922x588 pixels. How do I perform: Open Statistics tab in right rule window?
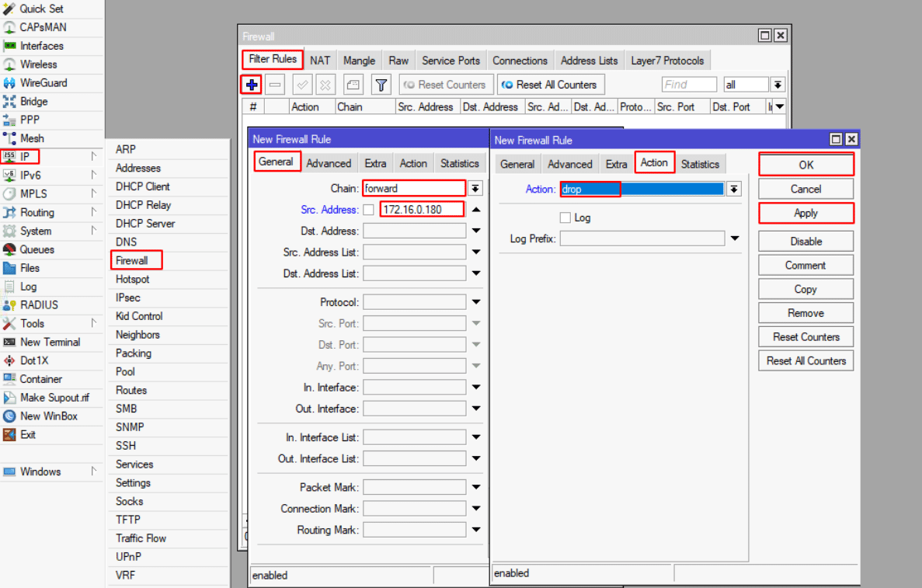700,164
